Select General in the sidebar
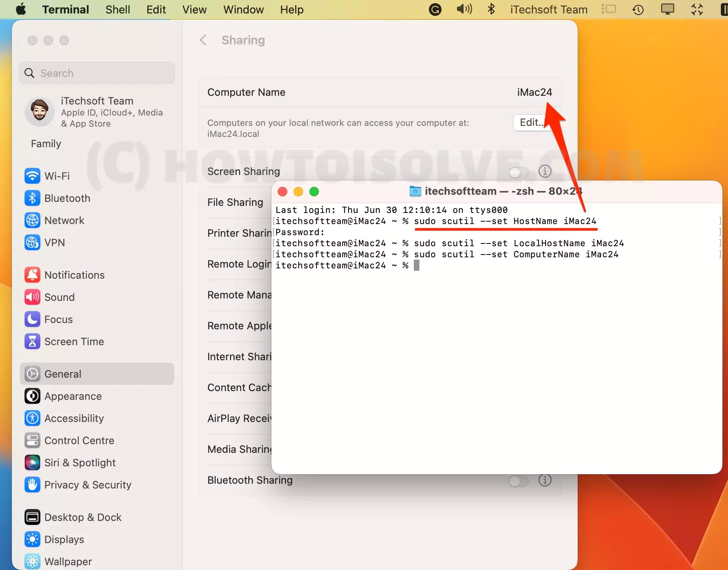This screenshot has height=570, width=728. pos(97,374)
